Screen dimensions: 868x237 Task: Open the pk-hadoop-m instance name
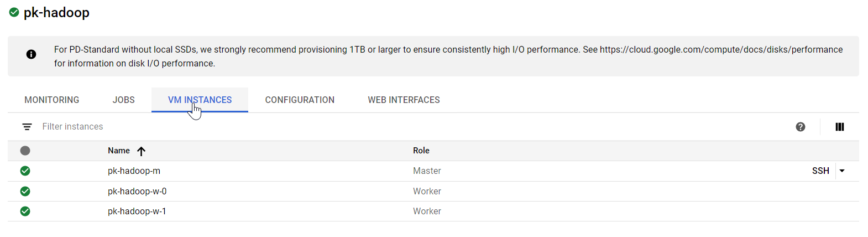click(134, 171)
